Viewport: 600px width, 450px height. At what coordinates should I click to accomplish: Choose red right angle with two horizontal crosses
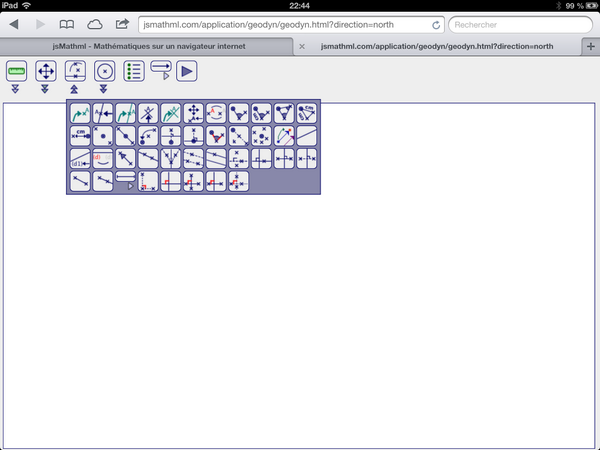click(x=216, y=181)
